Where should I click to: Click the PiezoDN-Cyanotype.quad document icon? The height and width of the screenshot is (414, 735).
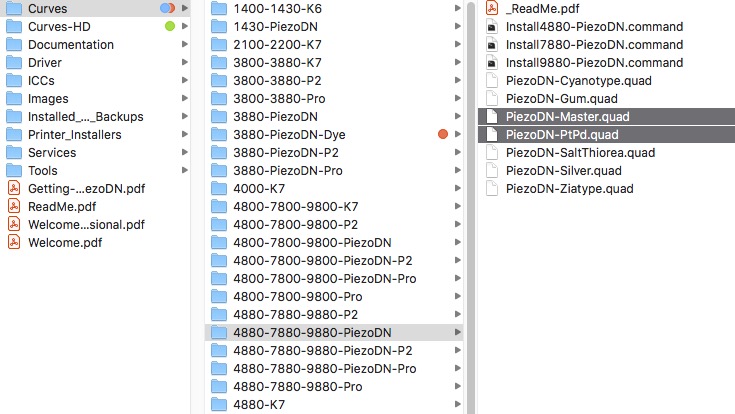[x=491, y=80]
